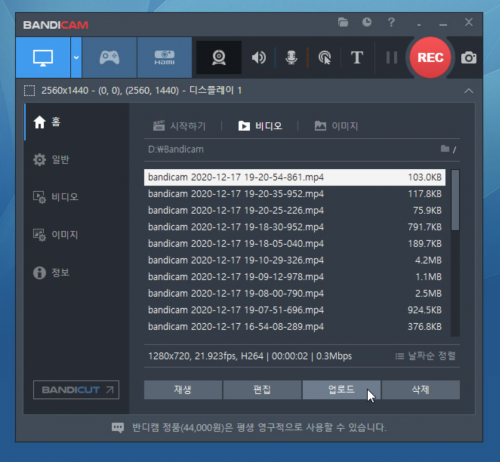Toggle mouse cursor effects icon
This screenshot has height=462, width=500.
[x=325, y=58]
